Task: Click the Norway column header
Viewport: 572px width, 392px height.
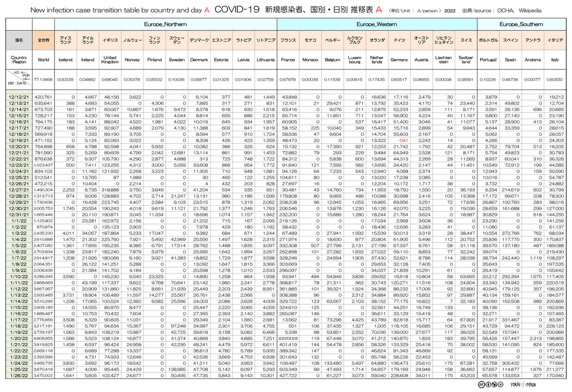Action: 132,60
